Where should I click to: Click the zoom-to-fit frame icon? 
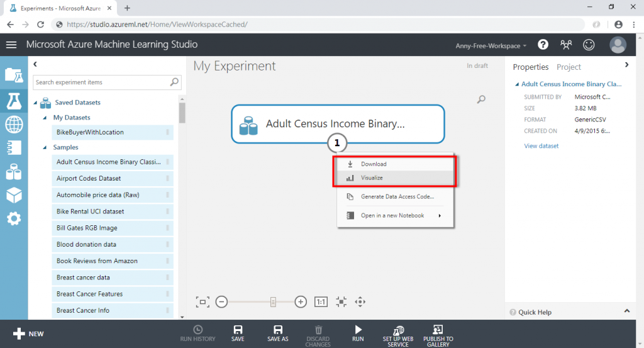point(203,302)
